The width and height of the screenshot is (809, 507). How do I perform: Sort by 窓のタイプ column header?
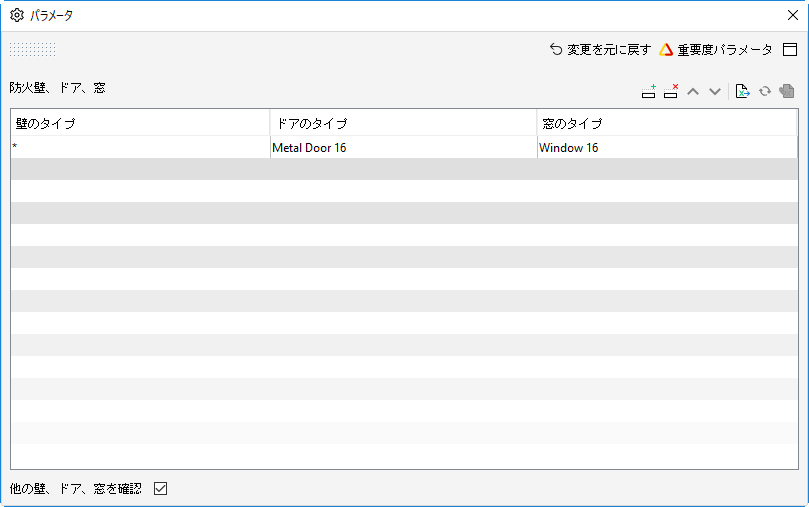pos(667,123)
